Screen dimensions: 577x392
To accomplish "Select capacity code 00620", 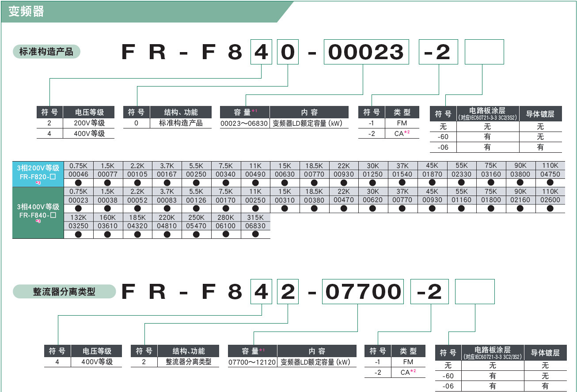I will click(373, 200).
